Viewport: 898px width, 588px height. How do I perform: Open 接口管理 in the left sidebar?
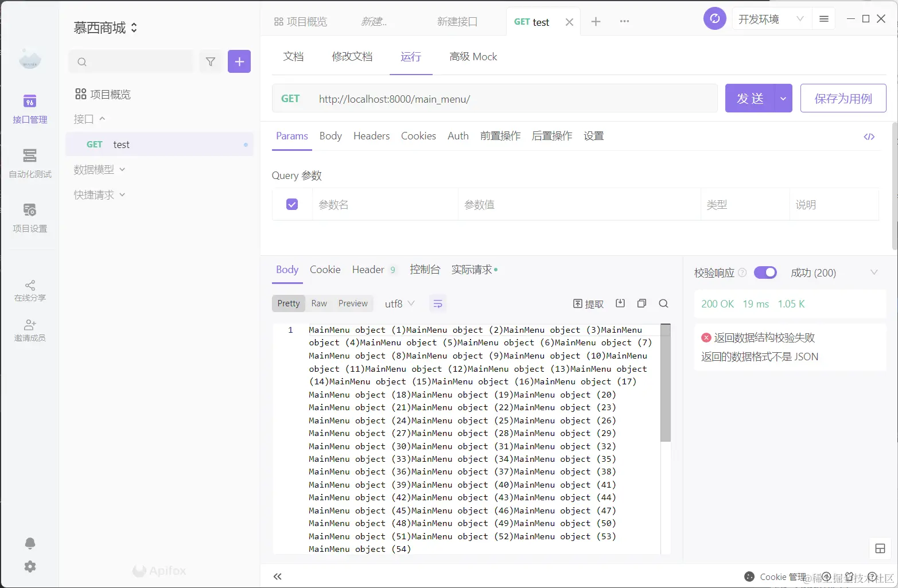tap(30, 109)
